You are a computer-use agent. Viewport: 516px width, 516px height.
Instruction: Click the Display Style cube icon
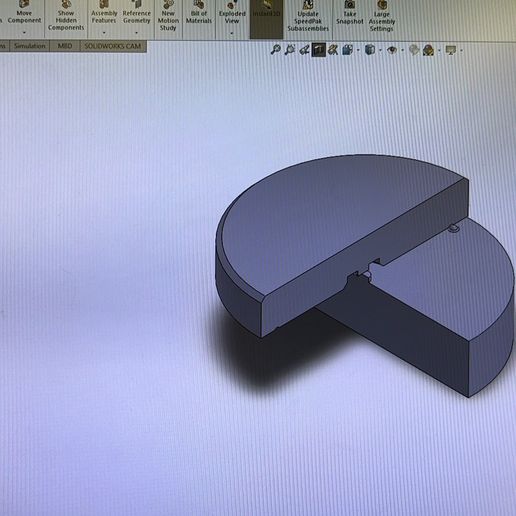click(x=370, y=50)
